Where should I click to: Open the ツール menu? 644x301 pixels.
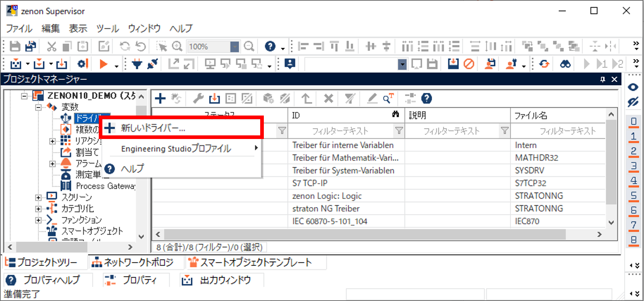tap(107, 28)
